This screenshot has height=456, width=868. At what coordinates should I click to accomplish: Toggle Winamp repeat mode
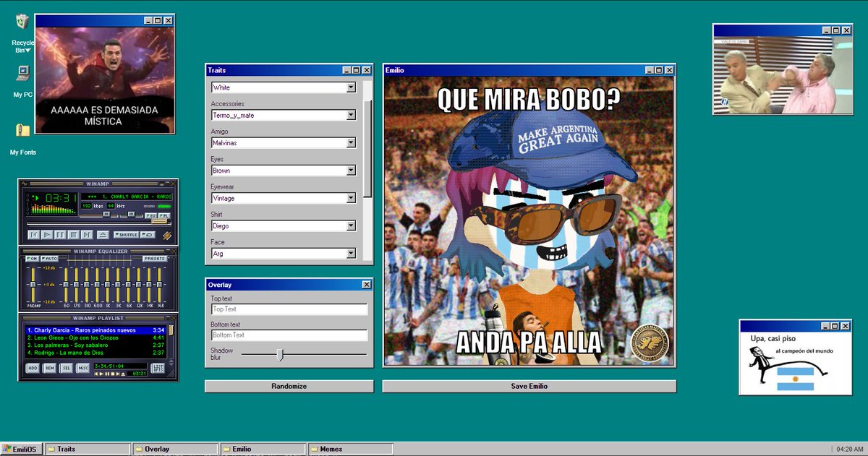[148, 235]
